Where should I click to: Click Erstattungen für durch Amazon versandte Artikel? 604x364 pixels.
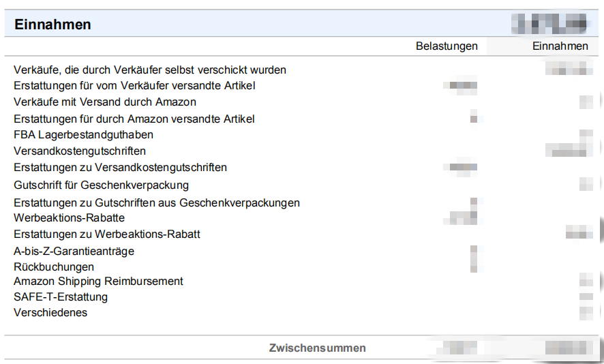click(134, 119)
